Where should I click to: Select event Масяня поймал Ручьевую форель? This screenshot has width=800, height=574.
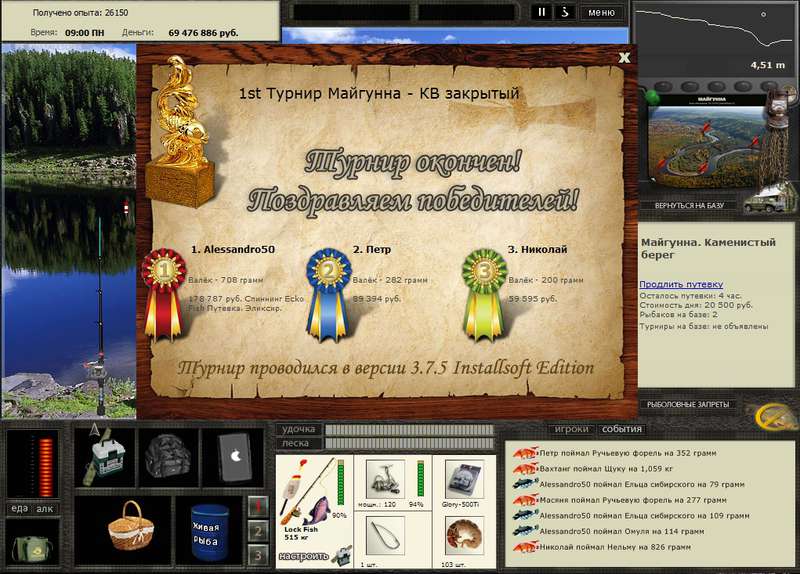633,500
